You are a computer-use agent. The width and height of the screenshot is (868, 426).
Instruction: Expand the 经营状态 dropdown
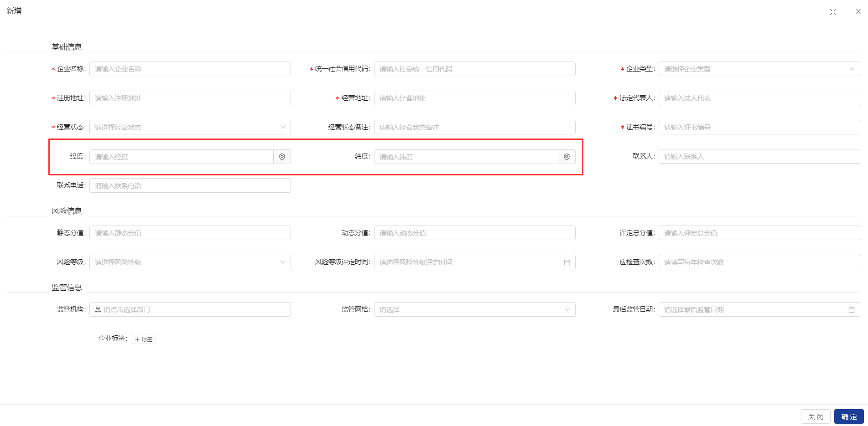tap(190, 128)
